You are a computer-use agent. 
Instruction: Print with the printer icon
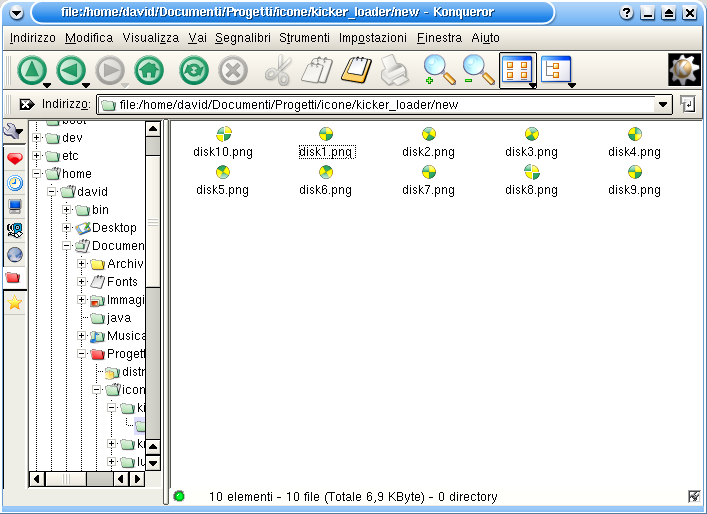pos(395,70)
